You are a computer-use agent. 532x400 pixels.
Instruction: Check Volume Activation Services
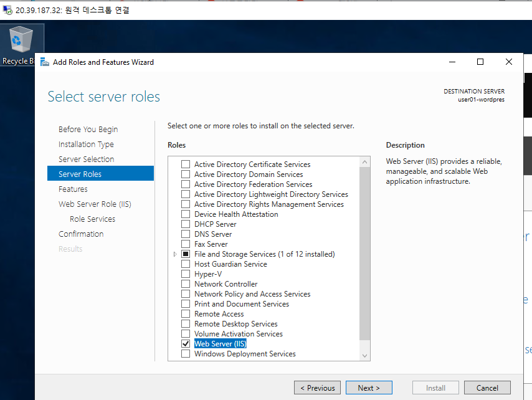186,334
